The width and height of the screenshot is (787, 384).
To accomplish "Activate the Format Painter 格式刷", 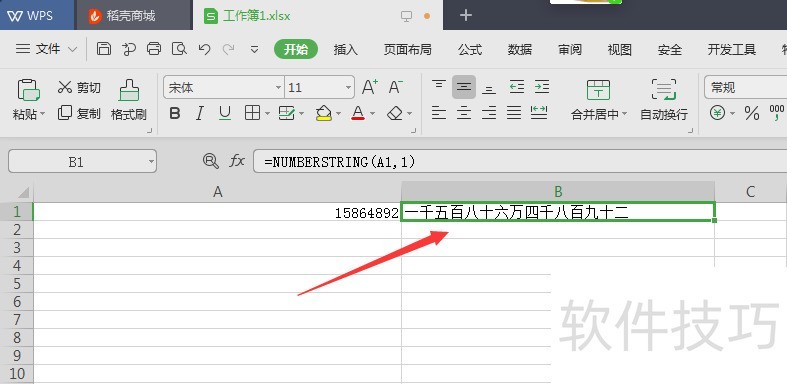I will (x=129, y=100).
